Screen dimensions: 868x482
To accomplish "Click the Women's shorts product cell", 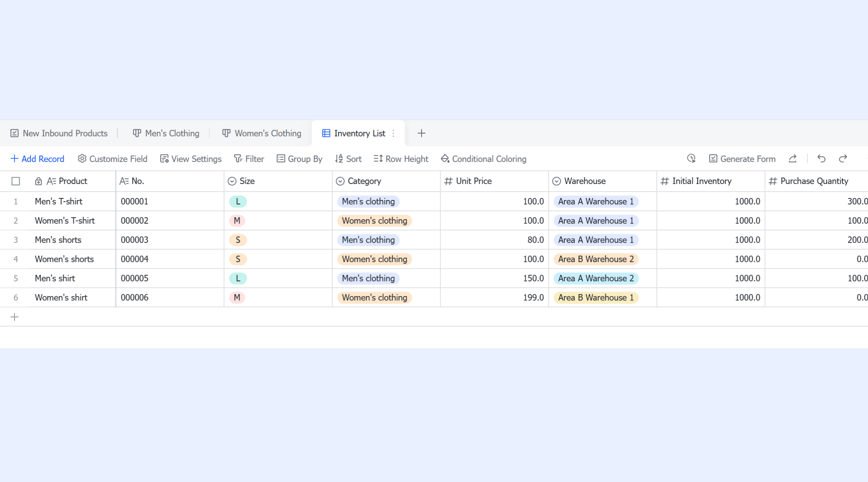I will point(73,259).
